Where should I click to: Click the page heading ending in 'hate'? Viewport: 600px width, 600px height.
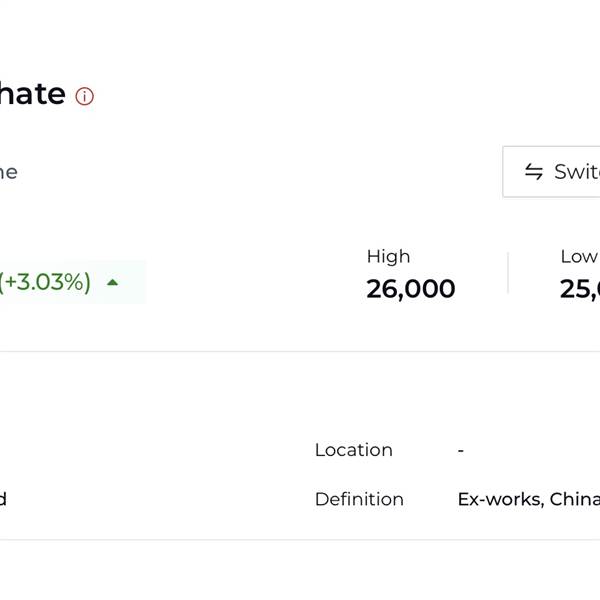pyautogui.click(x=32, y=94)
